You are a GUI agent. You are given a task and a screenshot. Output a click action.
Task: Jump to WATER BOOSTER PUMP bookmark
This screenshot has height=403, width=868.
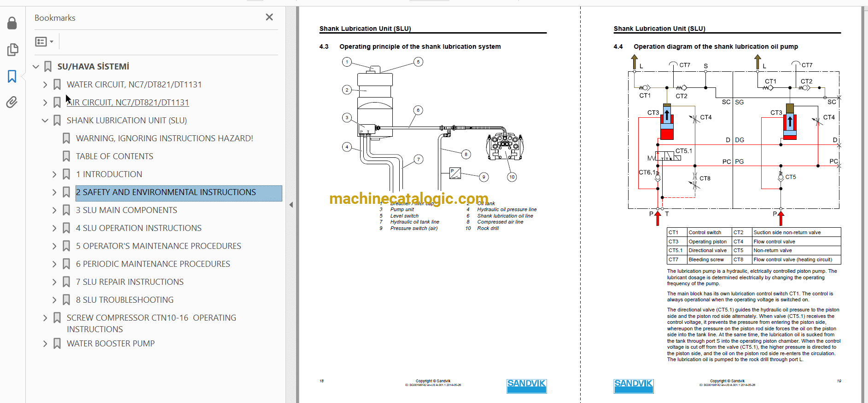click(111, 344)
